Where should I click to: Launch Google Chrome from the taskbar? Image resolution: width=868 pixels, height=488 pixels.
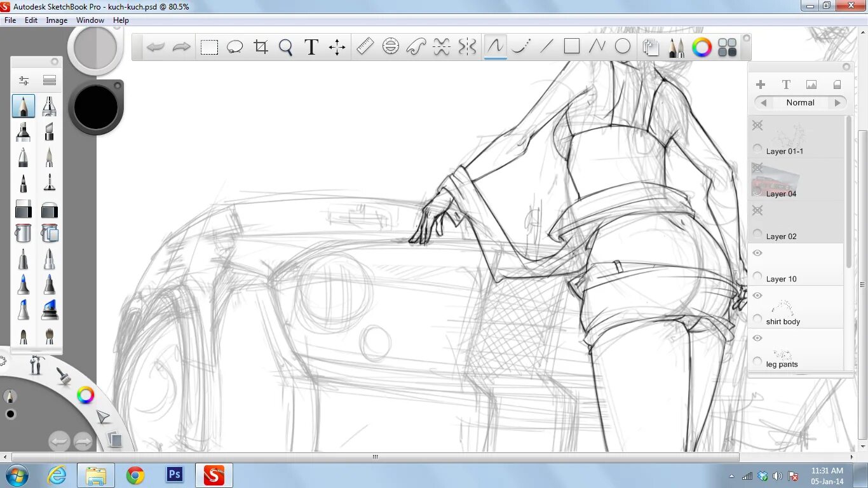[x=135, y=475]
